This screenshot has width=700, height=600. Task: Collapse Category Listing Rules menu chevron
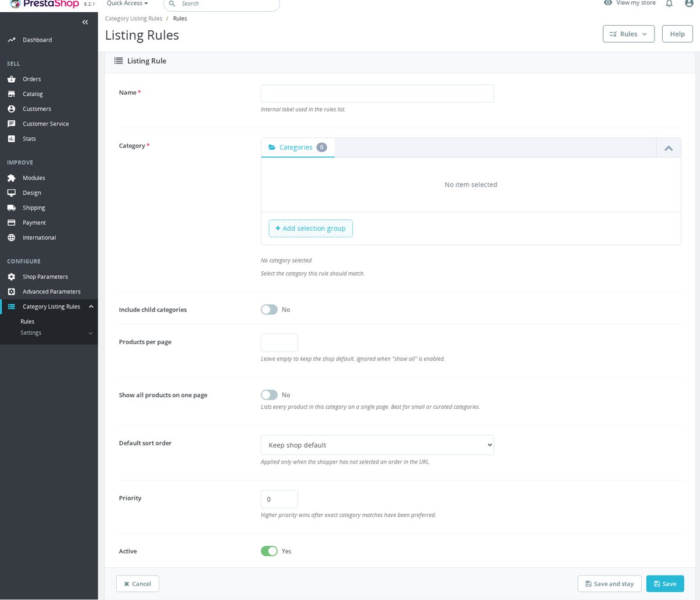click(91, 307)
